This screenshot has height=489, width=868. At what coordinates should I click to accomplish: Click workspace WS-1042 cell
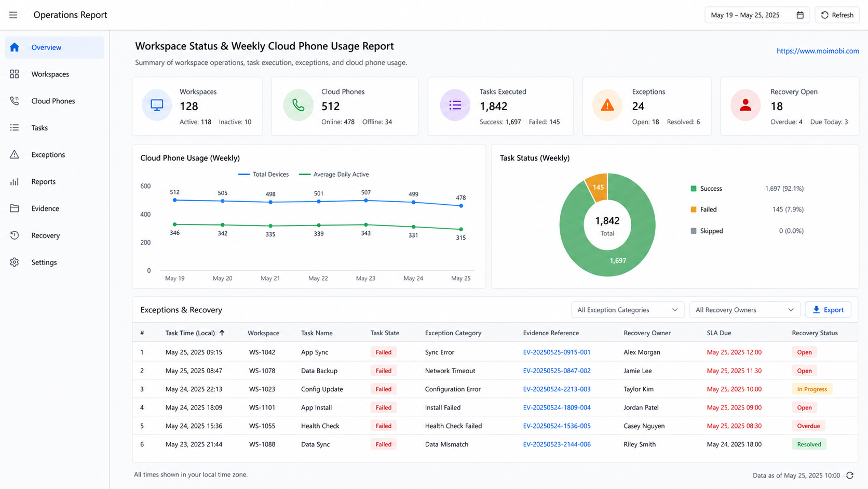tap(262, 352)
